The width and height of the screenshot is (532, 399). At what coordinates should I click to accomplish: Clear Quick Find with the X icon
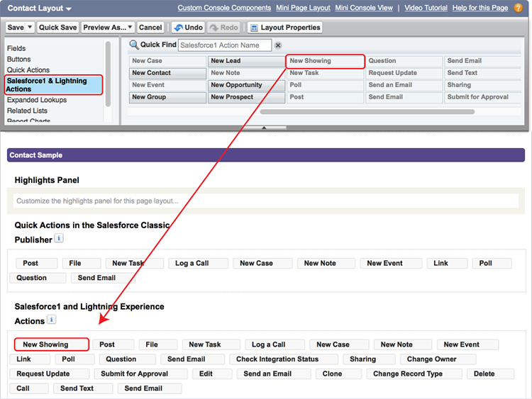pos(278,45)
